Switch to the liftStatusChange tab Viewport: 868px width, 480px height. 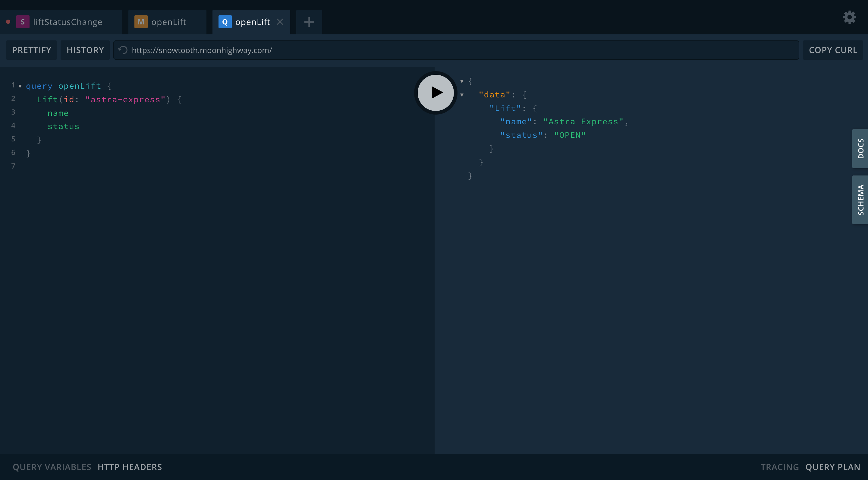tap(68, 22)
